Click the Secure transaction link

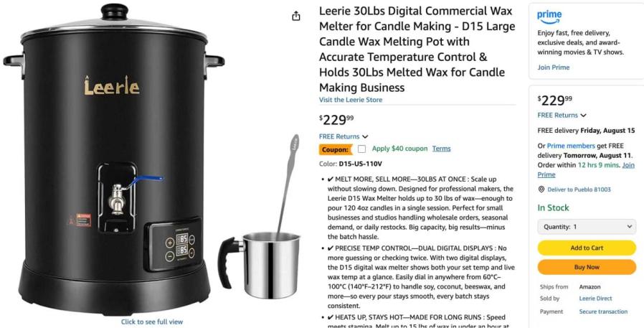click(603, 311)
